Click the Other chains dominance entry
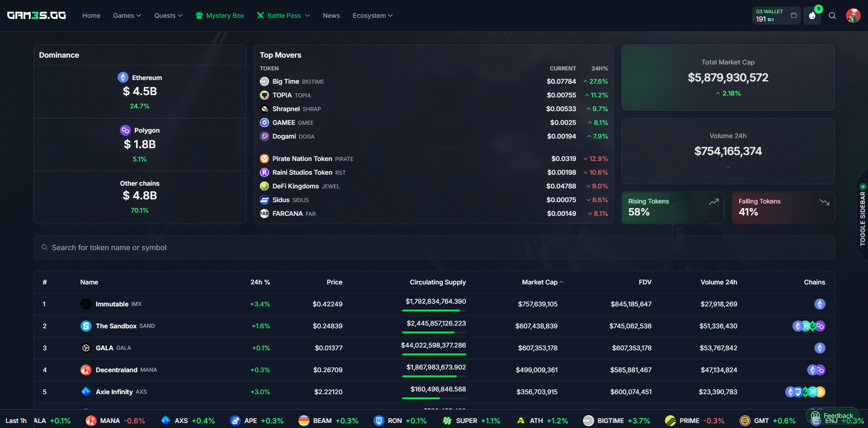 click(x=140, y=197)
